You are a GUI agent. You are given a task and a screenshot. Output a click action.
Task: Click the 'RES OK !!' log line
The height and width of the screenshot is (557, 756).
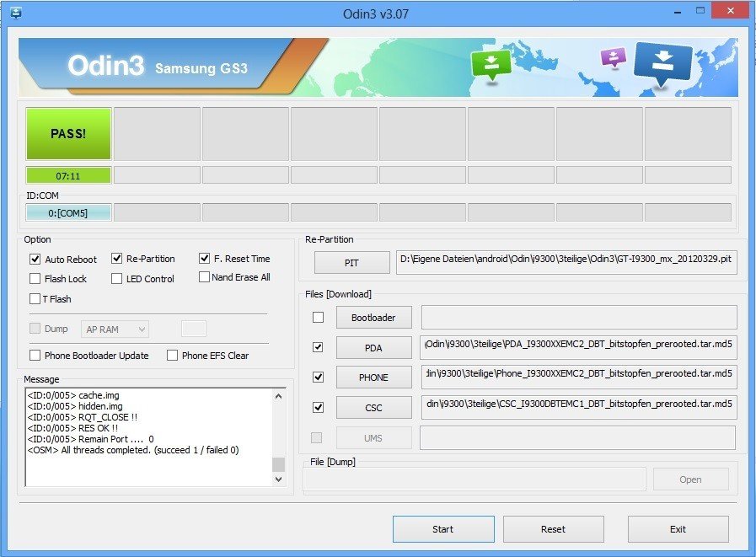[72, 428]
